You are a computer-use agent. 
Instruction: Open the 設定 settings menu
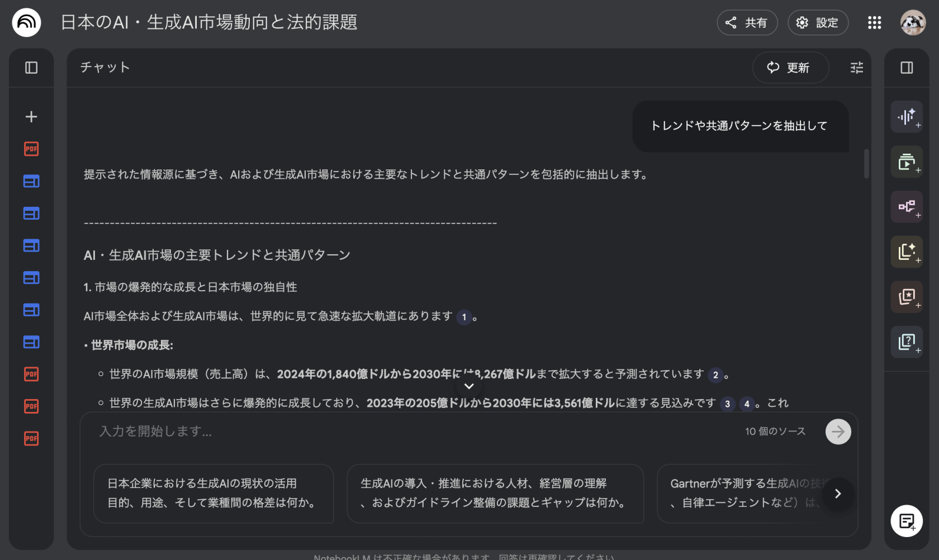tap(817, 22)
